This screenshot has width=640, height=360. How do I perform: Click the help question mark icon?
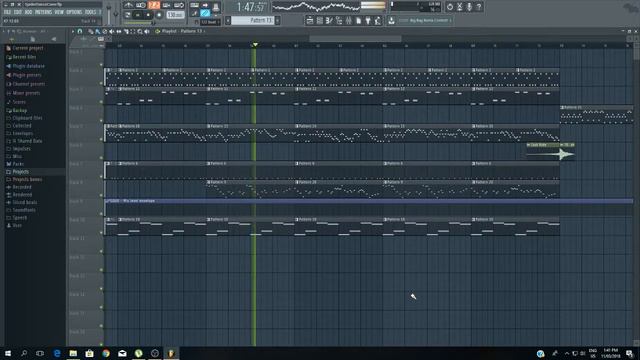(x=479, y=7)
